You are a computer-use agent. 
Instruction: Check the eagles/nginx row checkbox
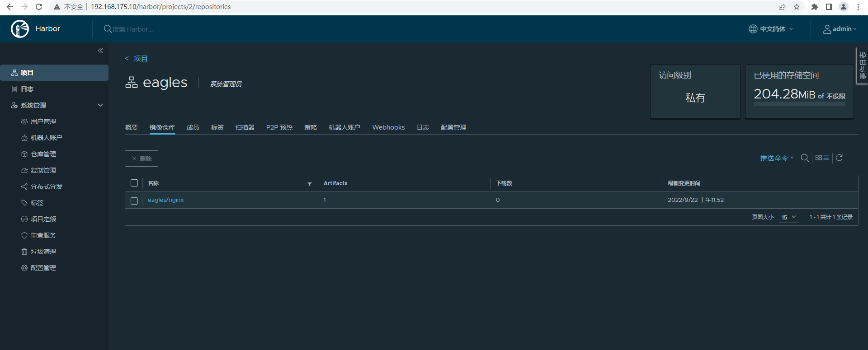pos(134,201)
